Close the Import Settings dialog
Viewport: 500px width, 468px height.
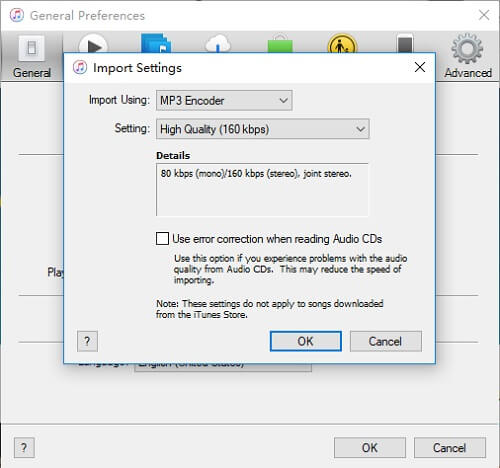coord(420,67)
